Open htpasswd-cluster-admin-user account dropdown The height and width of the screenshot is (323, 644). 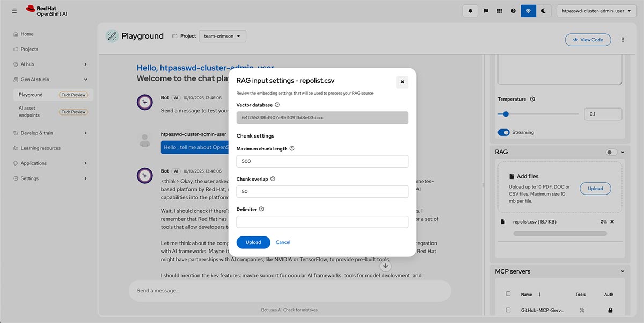click(x=596, y=11)
